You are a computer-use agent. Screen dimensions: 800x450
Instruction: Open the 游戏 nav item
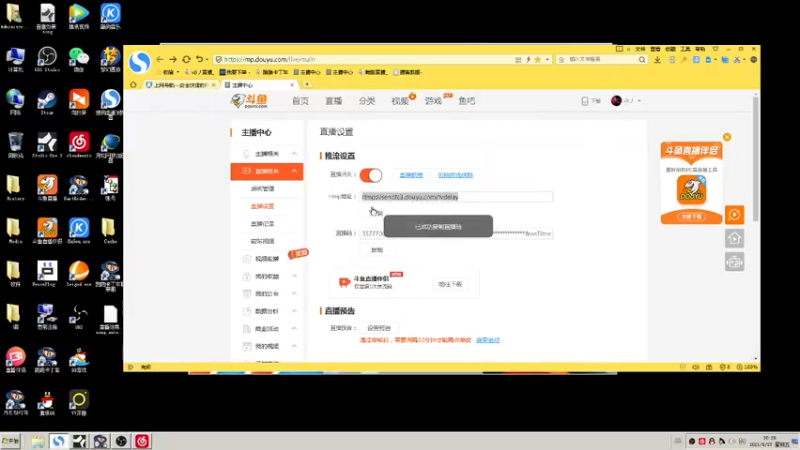(x=433, y=101)
